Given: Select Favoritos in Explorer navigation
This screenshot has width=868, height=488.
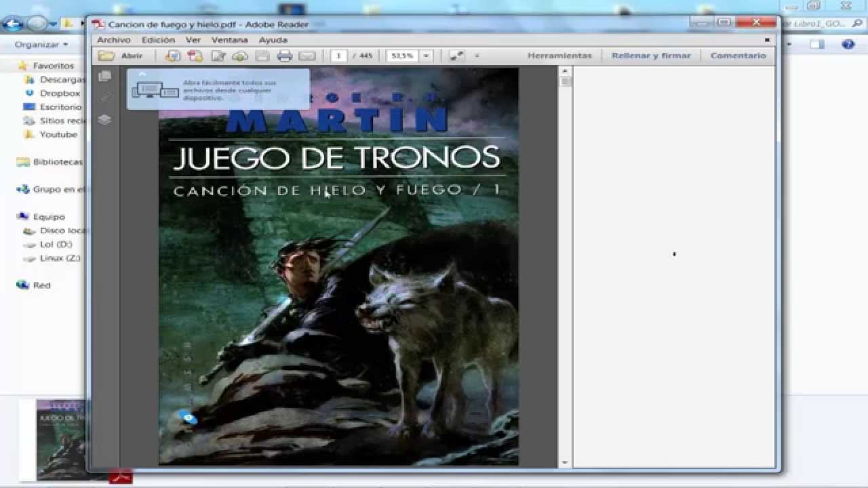Looking at the screenshot, I should pos(53,66).
